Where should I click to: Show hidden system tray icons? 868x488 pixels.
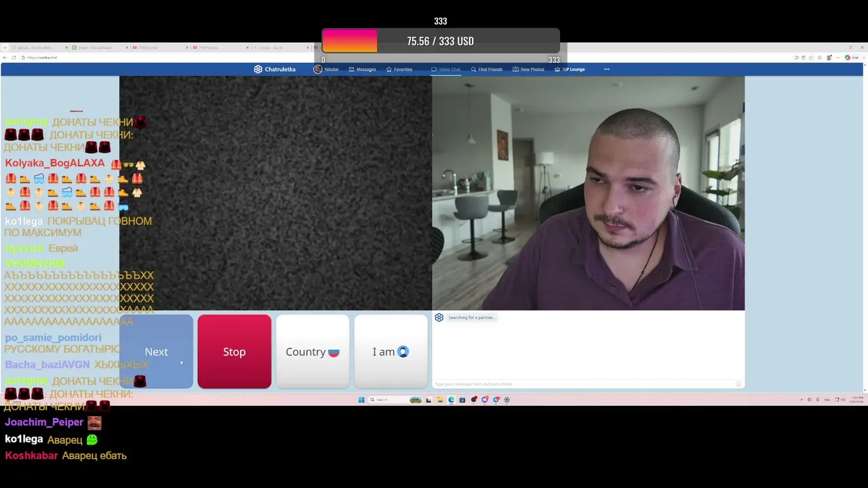coord(801,400)
